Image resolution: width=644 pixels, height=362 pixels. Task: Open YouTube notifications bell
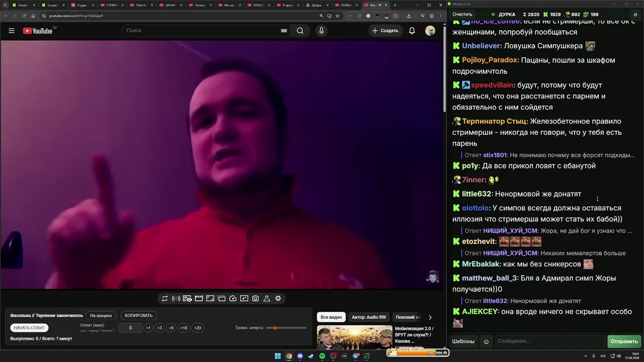pos(412,31)
